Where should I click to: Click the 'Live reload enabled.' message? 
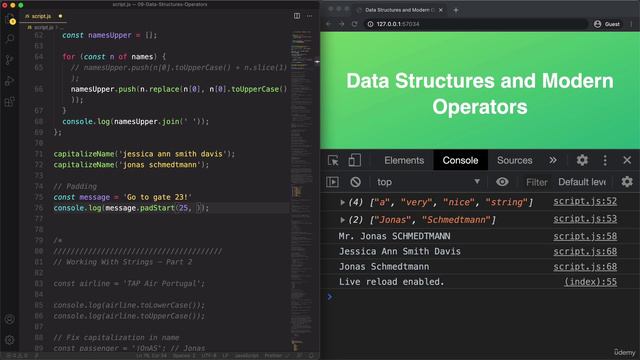[391, 282]
